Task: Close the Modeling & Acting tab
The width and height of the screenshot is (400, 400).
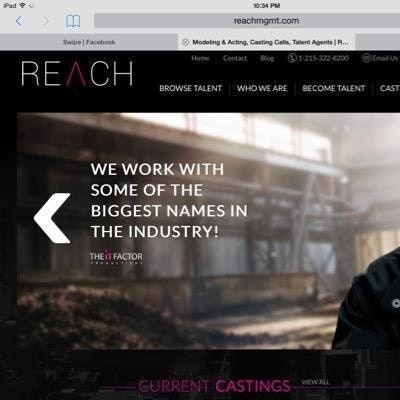Action: [x=185, y=42]
